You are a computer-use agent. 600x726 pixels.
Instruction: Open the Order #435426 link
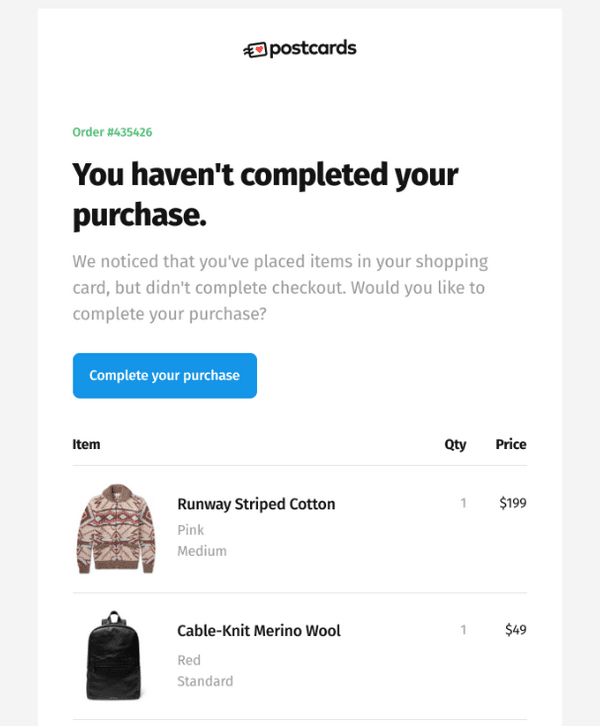tap(112, 132)
